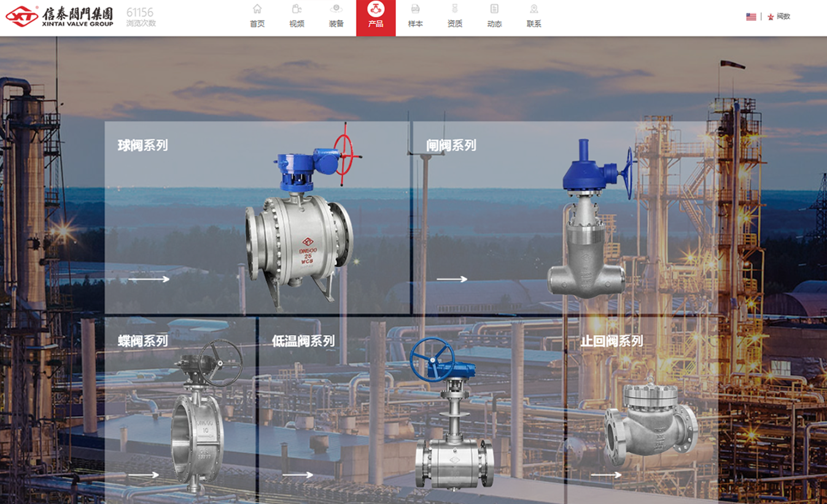The width and height of the screenshot is (827, 504).
Task: Open the 蝶阀系列 heading
Action: [x=142, y=341]
